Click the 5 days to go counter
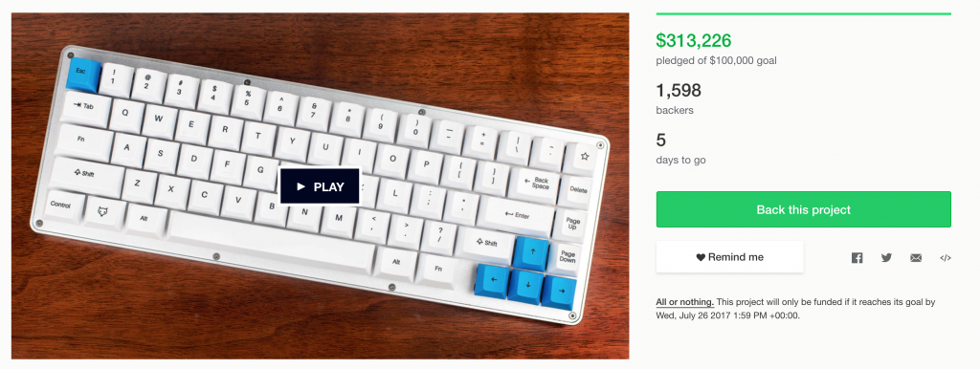This screenshot has width=980, height=369. click(x=660, y=140)
